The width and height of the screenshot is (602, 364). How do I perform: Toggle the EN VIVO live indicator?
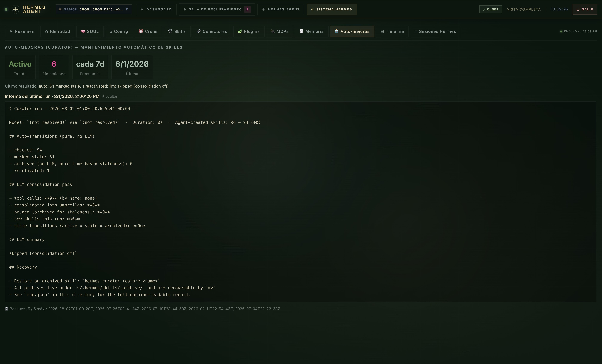[578, 31]
